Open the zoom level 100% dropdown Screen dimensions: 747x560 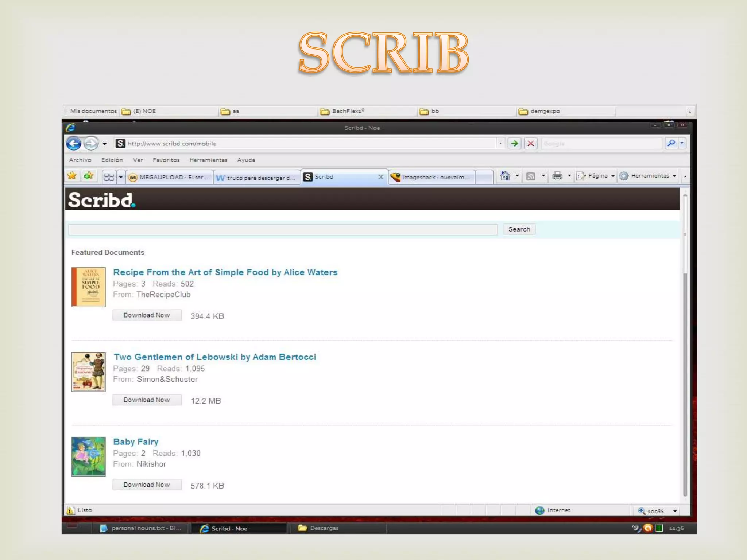coord(675,511)
